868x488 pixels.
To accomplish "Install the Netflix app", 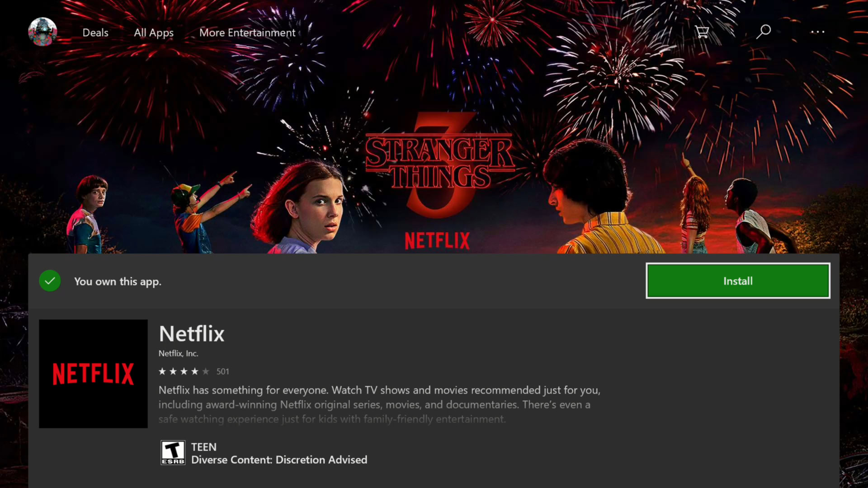I will (x=738, y=281).
